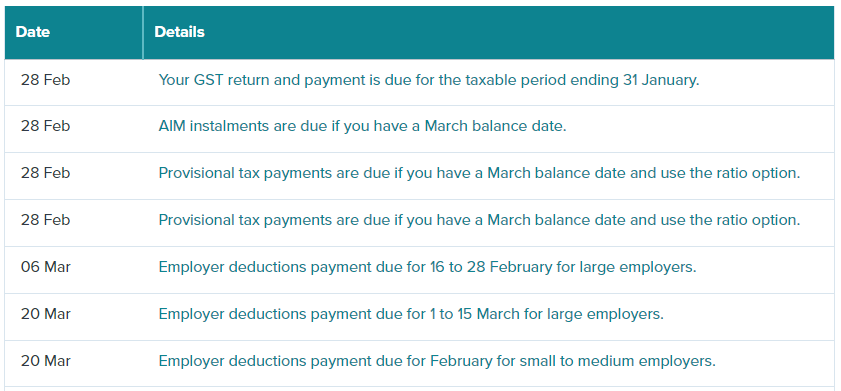Click the divider between Date and Details headers
The image size is (841, 391).
point(143,32)
